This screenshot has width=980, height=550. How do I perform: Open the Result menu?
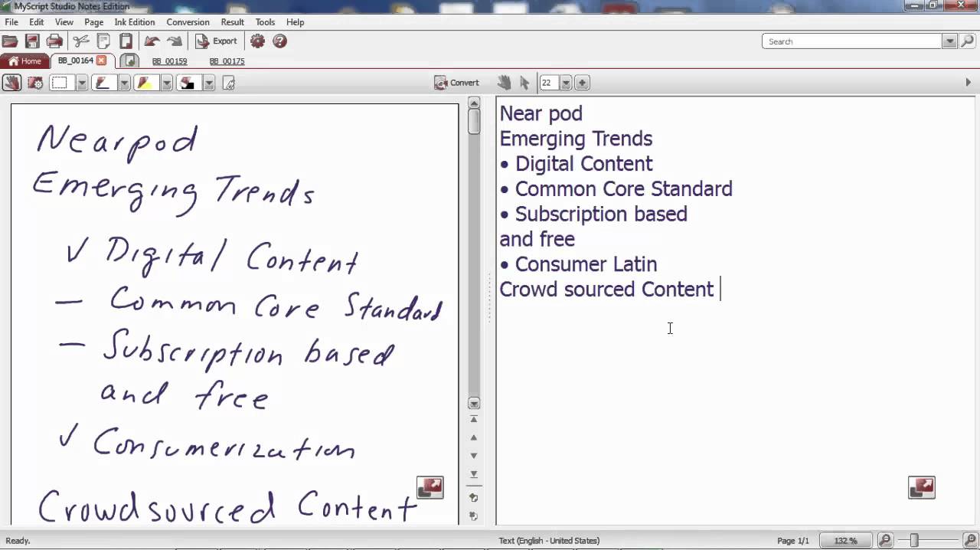[x=233, y=22]
